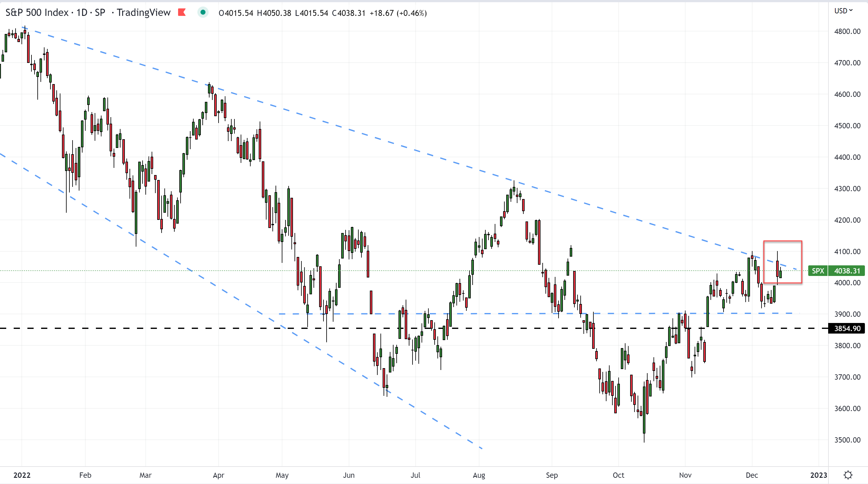
Task: Click the Oct label on time axis
Action: click(618, 475)
